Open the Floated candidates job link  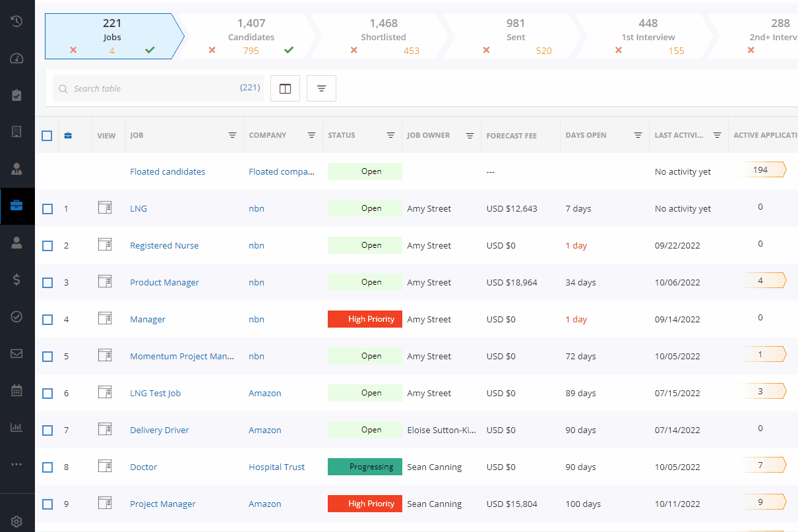pos(168,171)
